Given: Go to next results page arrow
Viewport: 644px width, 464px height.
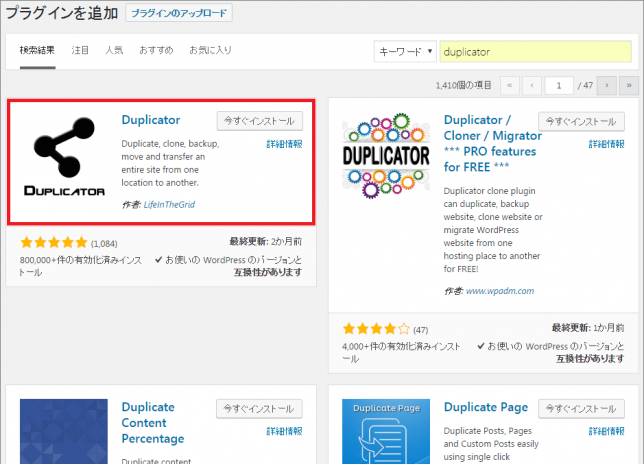Looking at the screenshot, I should tap(607, 86).
